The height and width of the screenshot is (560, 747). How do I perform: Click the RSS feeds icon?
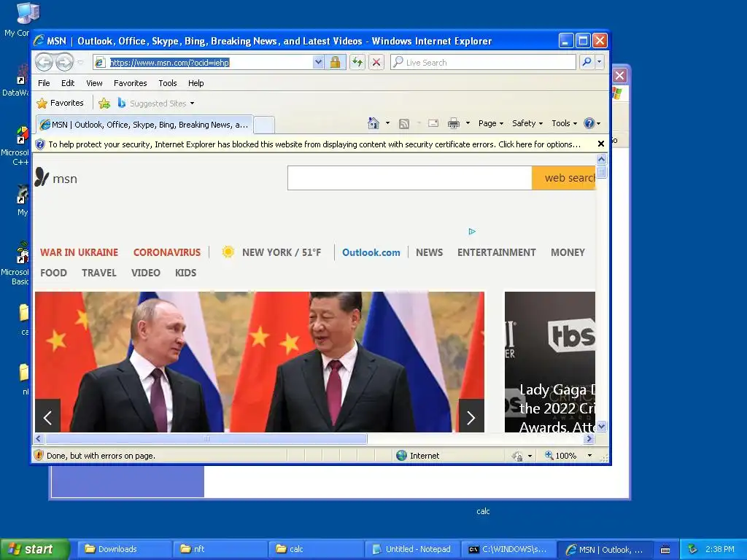pyautogui.click(x=404, y=124)
